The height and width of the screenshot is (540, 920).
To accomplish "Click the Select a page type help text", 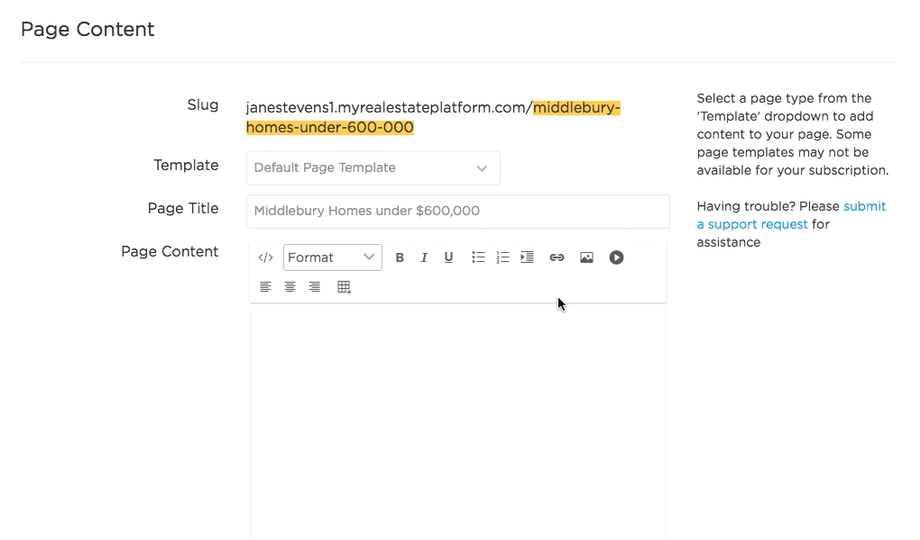I will (793, 134).
